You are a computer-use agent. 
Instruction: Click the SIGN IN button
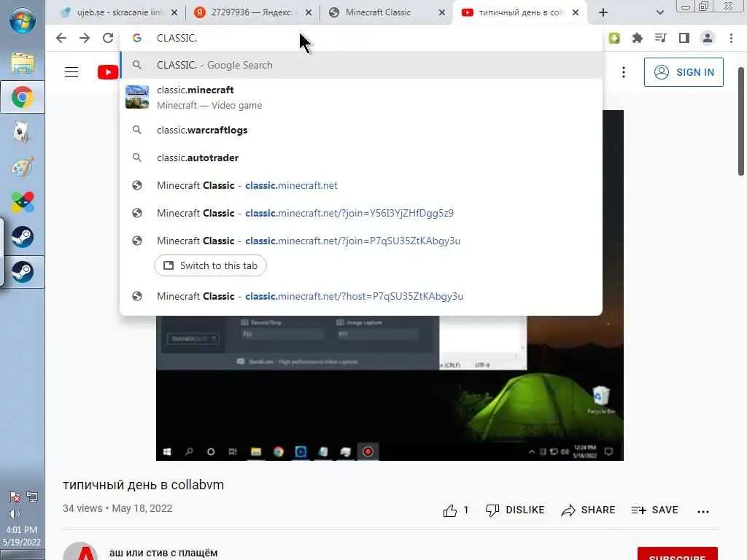pyautogui.click(x=684, y=72)
